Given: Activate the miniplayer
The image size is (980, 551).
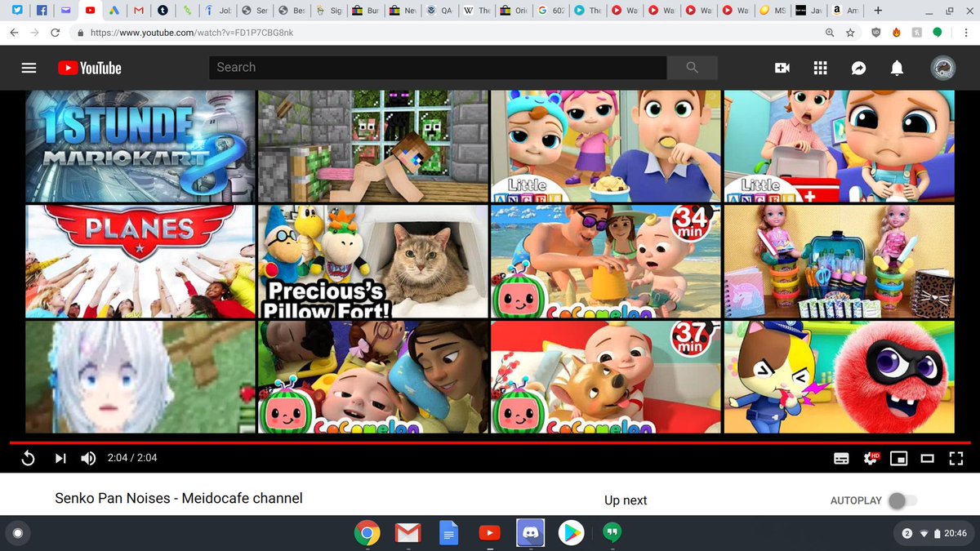Looking at the screenshot, I should point(898,459).
